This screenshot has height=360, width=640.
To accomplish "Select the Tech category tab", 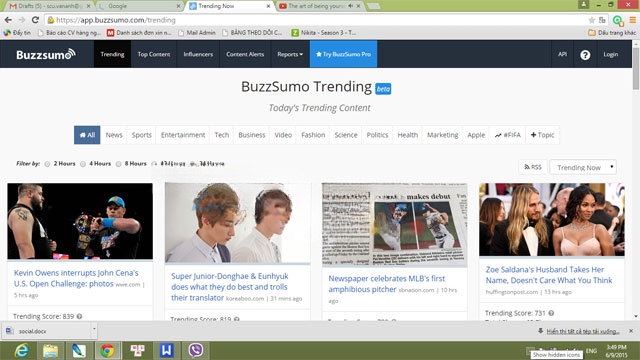I will pyautogui.click(x=222, y=135).
